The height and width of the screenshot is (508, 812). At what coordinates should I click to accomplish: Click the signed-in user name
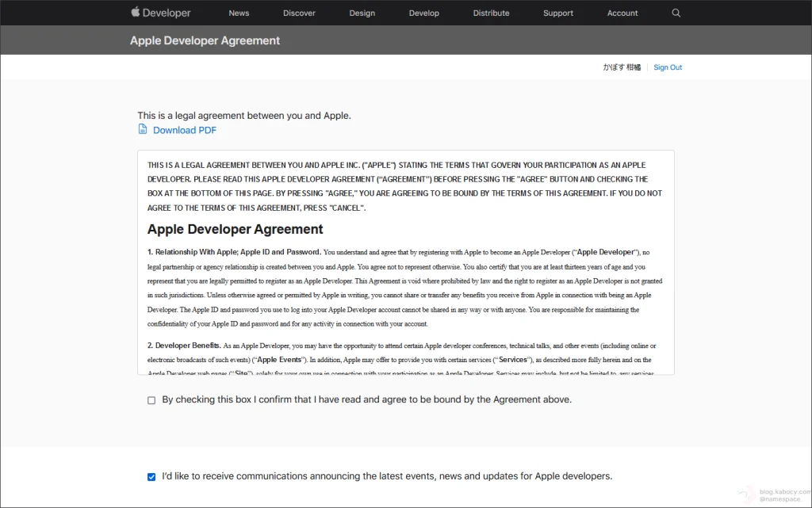coord(622,67)
